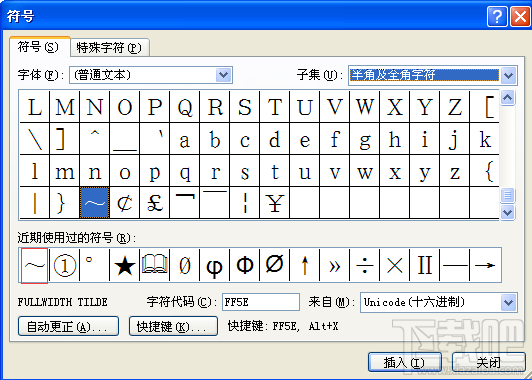Select the left square bracket [ in grid
Viewport: 532px width, 380px height.
pyautogui.click(x=484, y=107)
